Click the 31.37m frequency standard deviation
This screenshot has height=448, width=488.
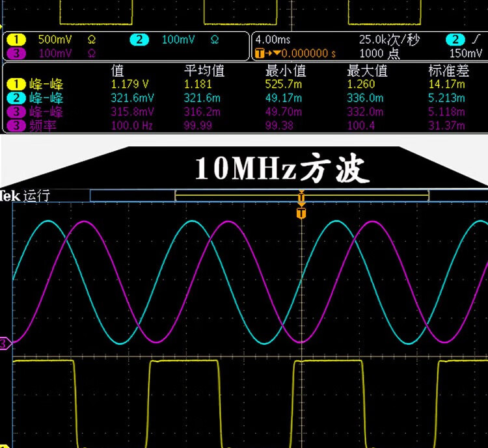[446, 125]
